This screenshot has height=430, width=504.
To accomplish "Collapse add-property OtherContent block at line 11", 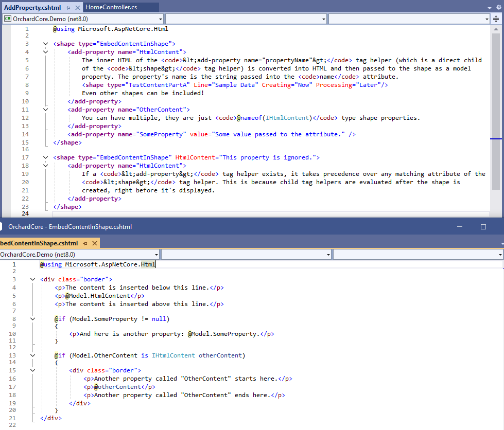I will 46,110.
